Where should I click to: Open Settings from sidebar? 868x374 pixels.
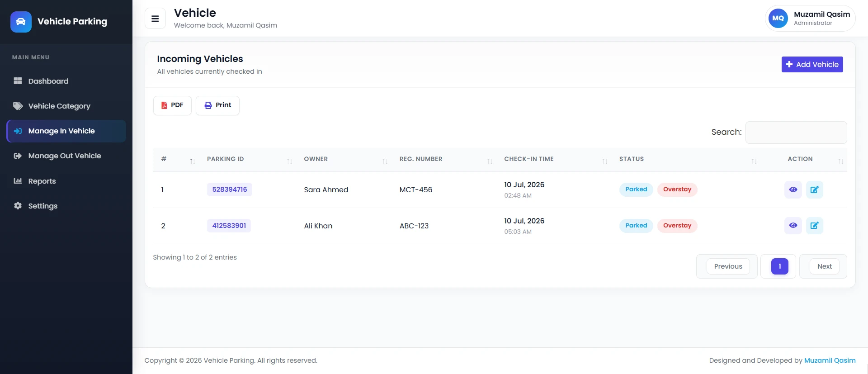(x=66, y=206)
